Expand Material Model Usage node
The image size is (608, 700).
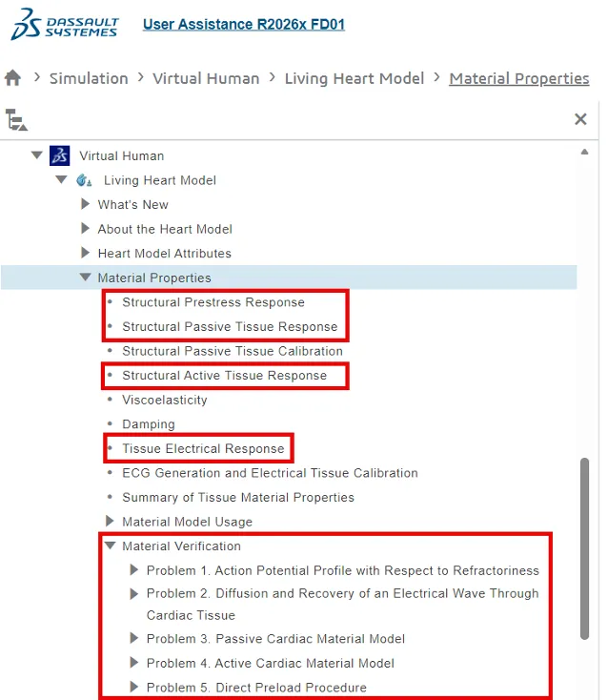(x=110, y=522)
